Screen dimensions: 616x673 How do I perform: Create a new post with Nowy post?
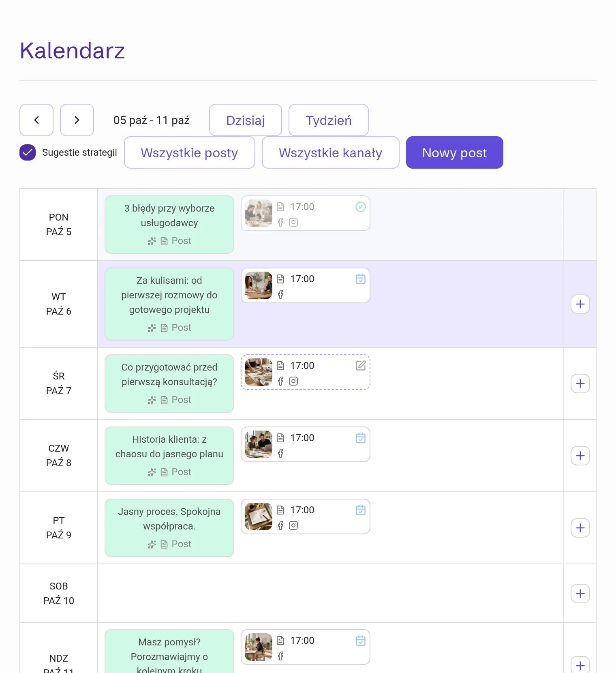[x=455, y=152]
